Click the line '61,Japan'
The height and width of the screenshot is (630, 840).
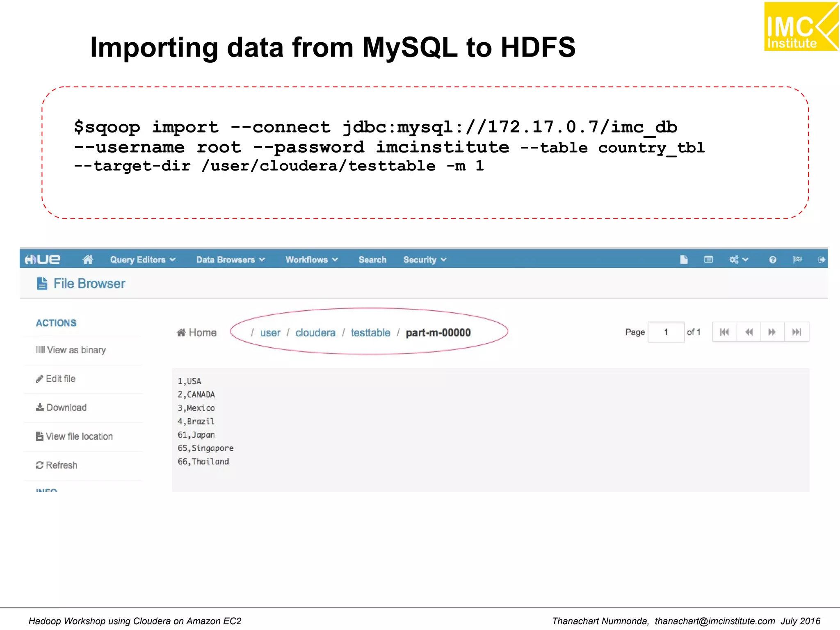pos(196,435)
